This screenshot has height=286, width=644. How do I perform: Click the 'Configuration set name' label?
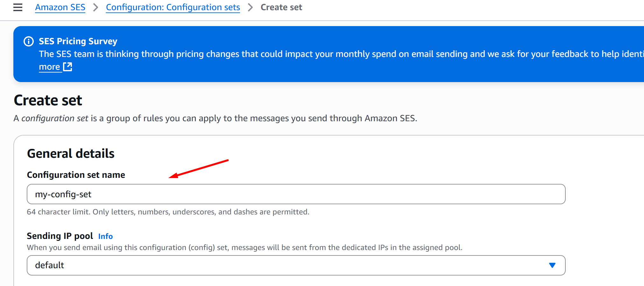(x=76, y=175)
